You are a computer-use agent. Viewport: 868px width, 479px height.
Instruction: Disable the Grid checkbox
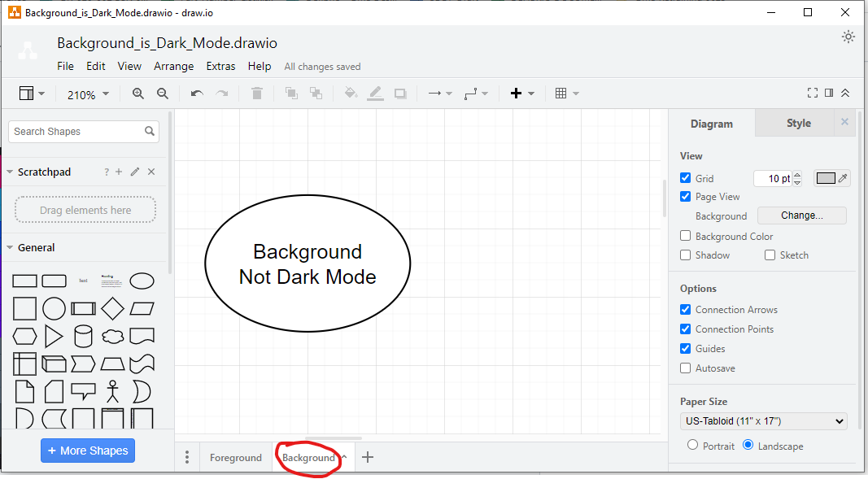click(x=685, y=178)
